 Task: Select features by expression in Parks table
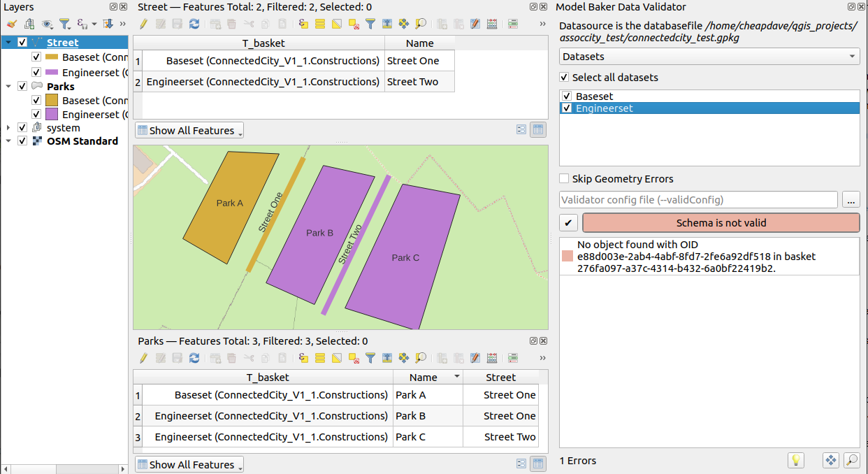[303, 358]
